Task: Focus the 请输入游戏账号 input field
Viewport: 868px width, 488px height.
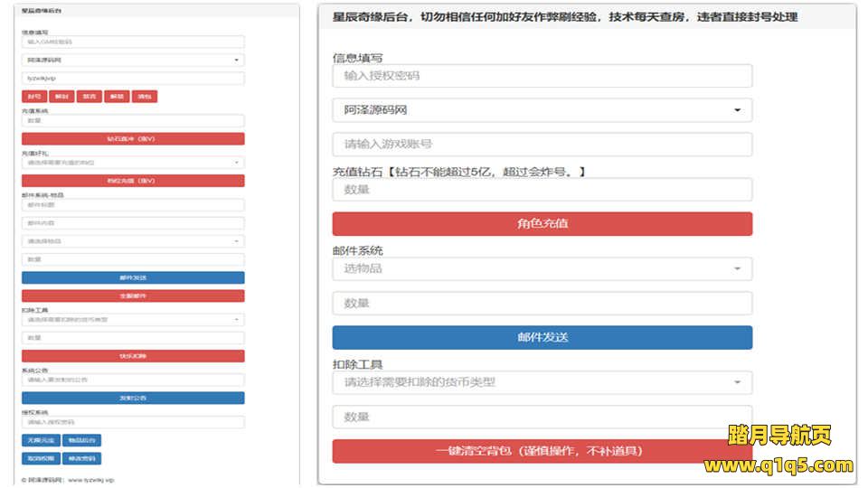Action: pyautogui.click(x=542, y=145)
